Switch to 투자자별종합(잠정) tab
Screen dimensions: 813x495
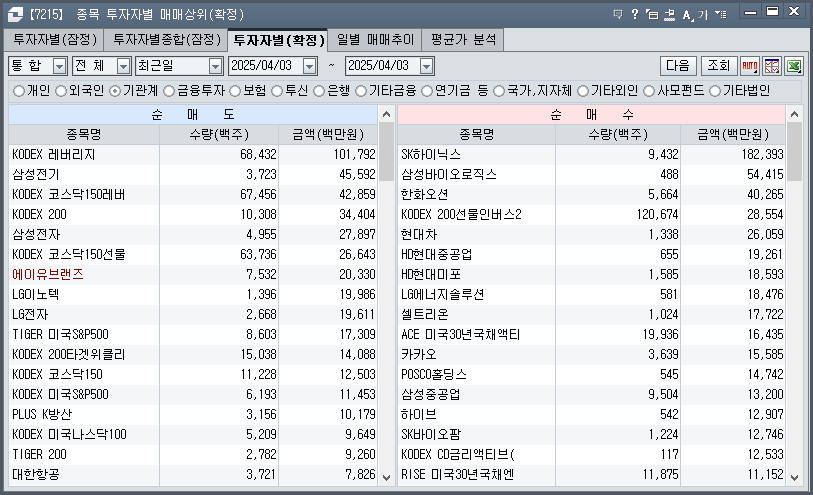(166, 40)
